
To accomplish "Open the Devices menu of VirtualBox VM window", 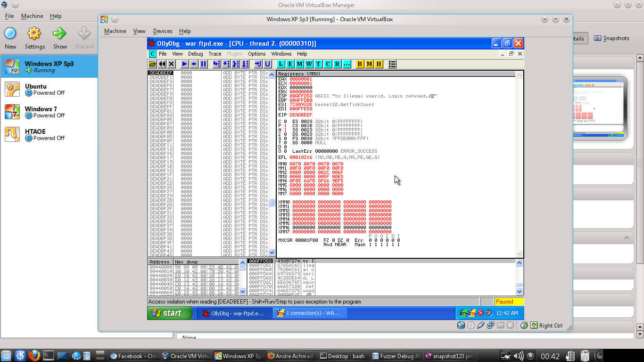I will click(163, 31).
